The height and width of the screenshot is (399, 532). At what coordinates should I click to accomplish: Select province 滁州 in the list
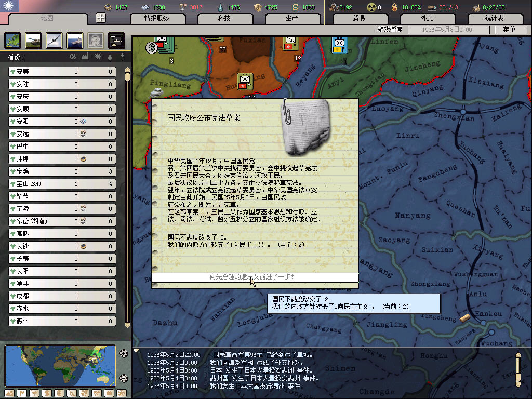pyautogui.click(x=62, y=321)
